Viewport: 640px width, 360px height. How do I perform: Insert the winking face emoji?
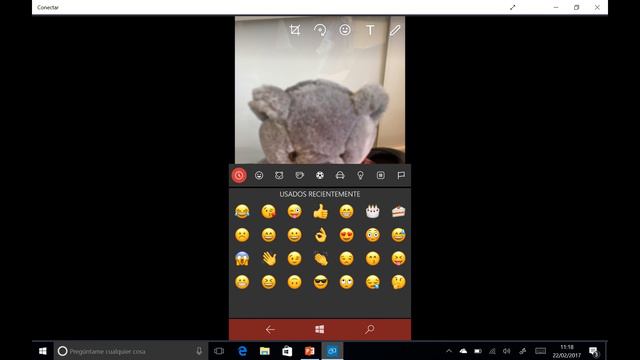(294, 259)
